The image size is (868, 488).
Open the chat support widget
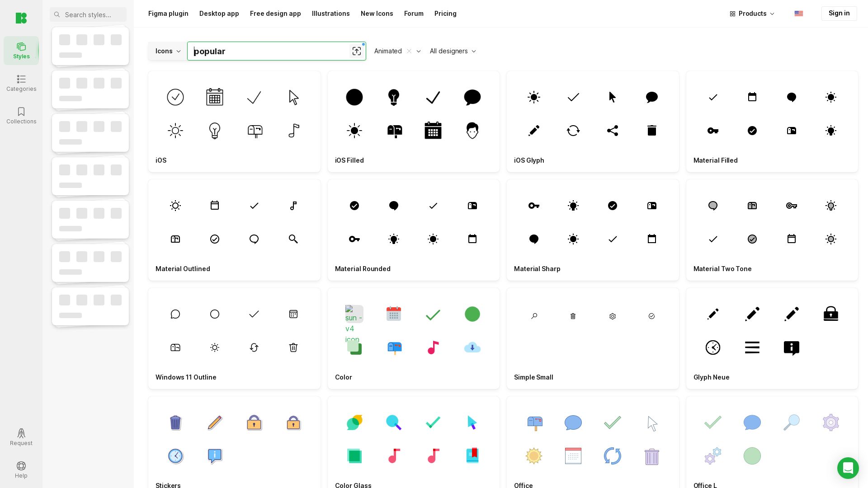pos(849,468)
